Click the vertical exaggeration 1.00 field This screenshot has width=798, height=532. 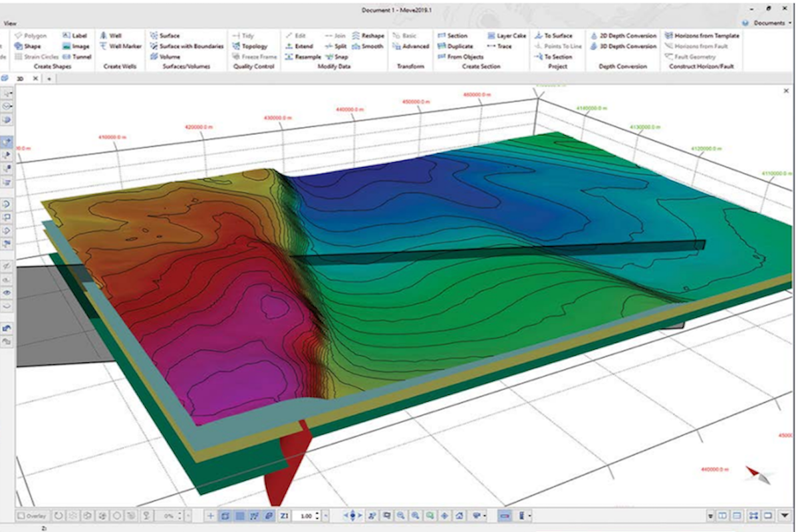click(x=306, y=516)
